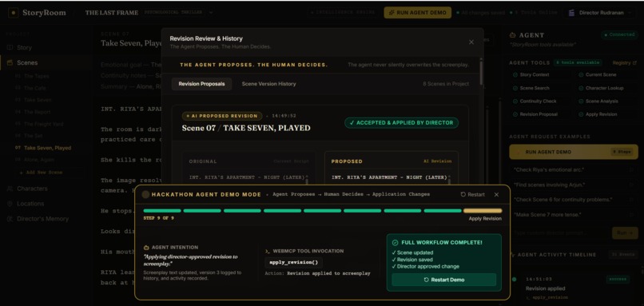The image size is (644, 306).
Task: Click the Revision Proposal tool check icon
Action: coord(515,114)
